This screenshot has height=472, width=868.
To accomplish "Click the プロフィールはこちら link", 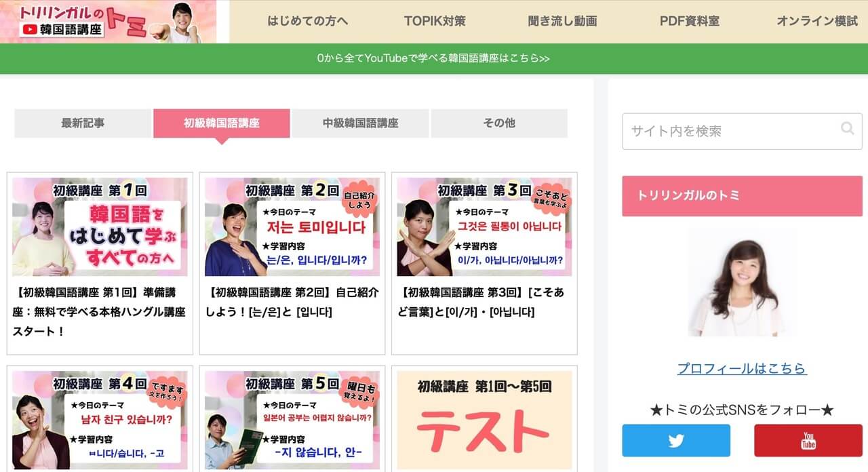I will (742, 368).
